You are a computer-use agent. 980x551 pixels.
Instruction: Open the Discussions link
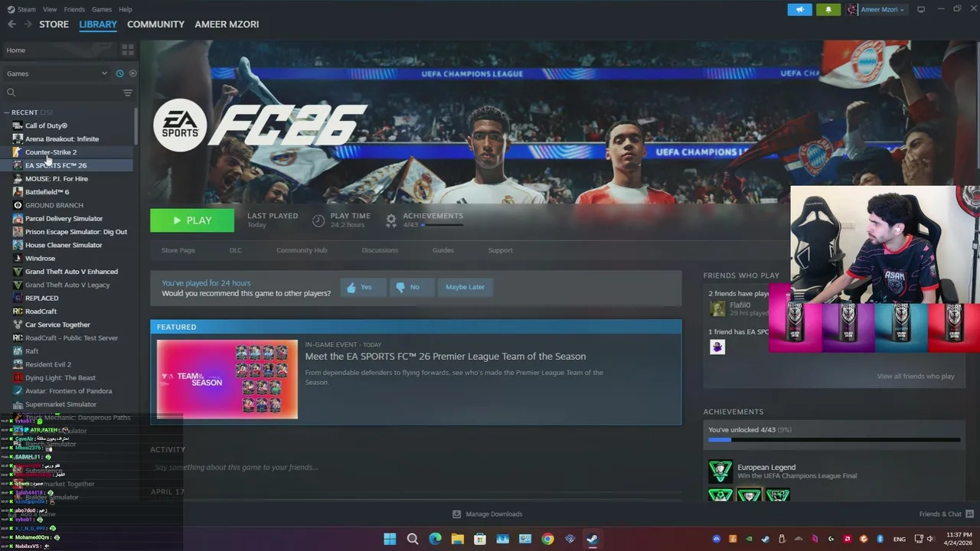(x=380, y=250)
